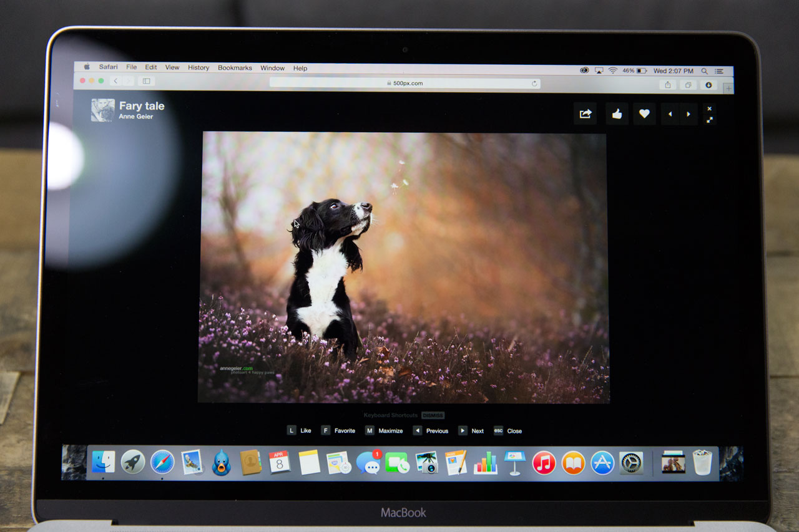Click the M key Maximize shortcut
Viewport: 799px width, 532px height.
tap(370, 430)
